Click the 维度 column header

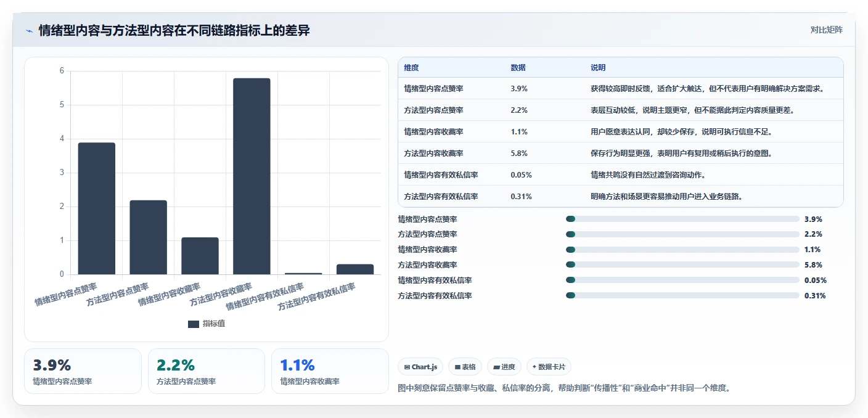411,68
